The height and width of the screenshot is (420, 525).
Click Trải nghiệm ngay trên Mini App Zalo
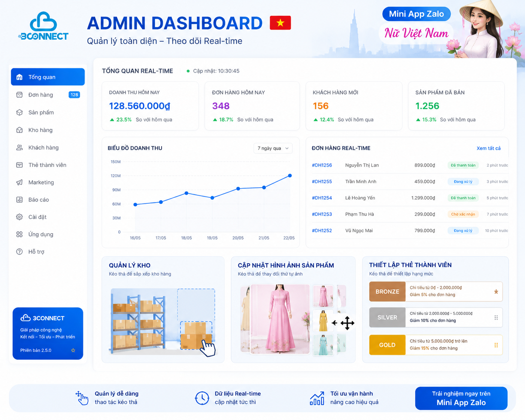[x=461, y=398]
